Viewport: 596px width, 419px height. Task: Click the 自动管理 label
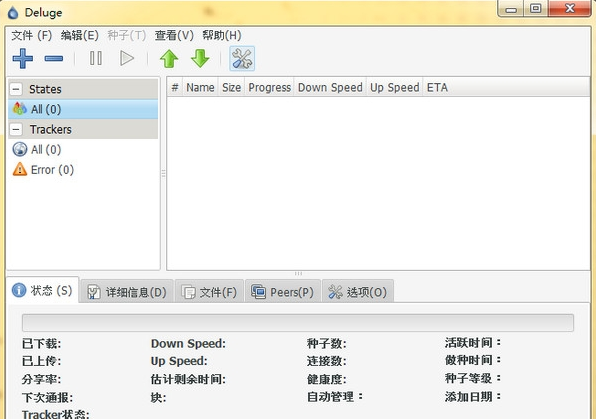335,397
